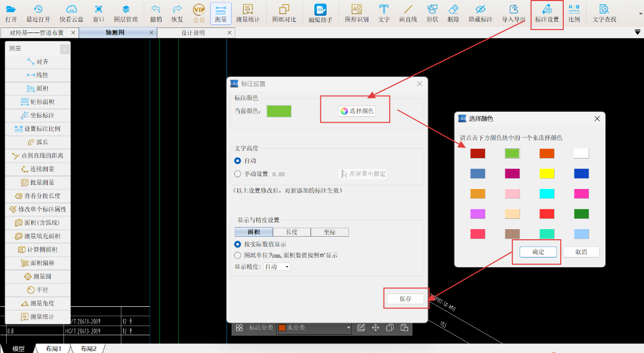644x353 pixels.
Task: Click 确定 in the color dialog
Action: point(538,252)
